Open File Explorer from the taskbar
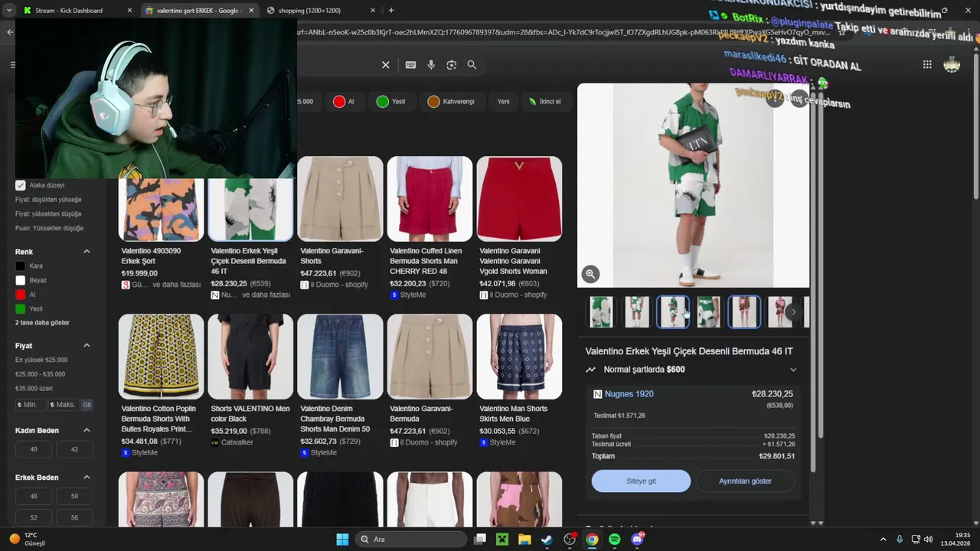Viewport: 980px width, 551px height. [x=524, y=539]
